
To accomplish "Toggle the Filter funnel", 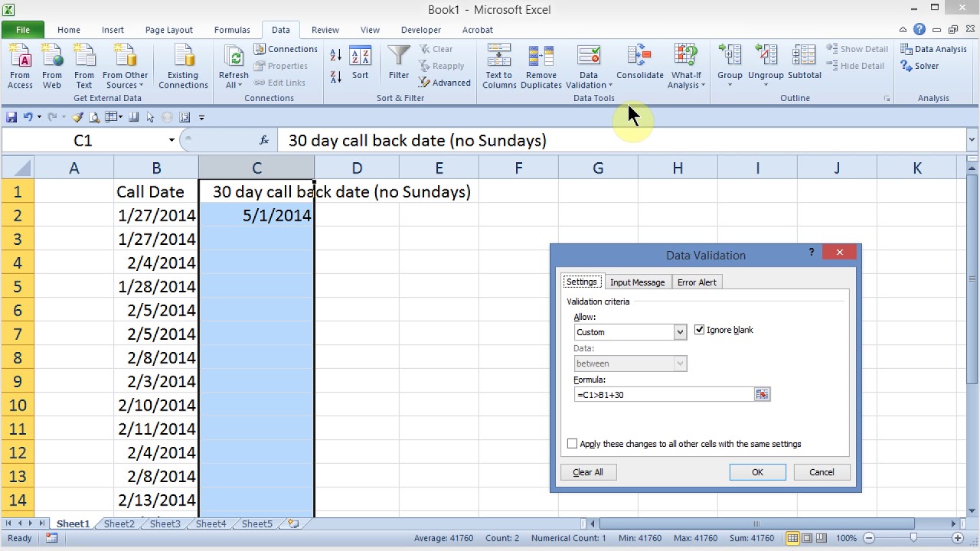I will pyautogui.click(x=398, y=64).
